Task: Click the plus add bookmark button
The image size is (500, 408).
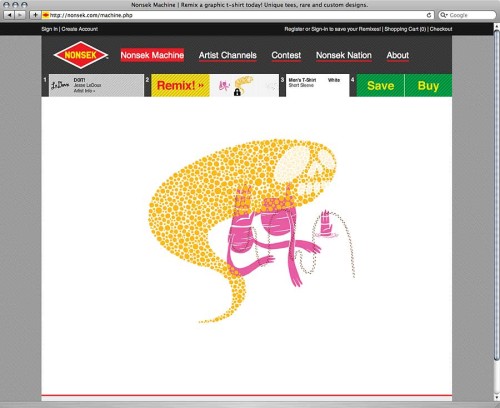Action: 35,15
